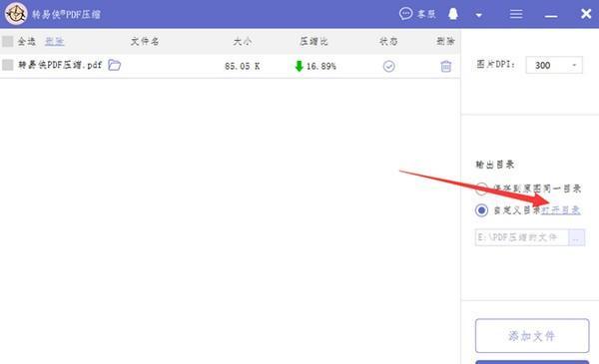Click the green compression arrow icon

tap(299, 66)
